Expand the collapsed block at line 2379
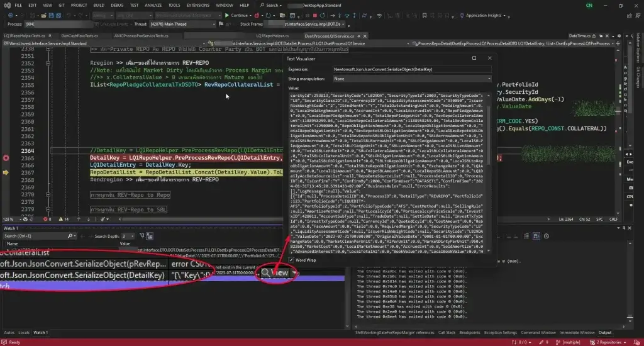This screenshot has width=644, height=346. pyautogui.click(x=48, y=209)
